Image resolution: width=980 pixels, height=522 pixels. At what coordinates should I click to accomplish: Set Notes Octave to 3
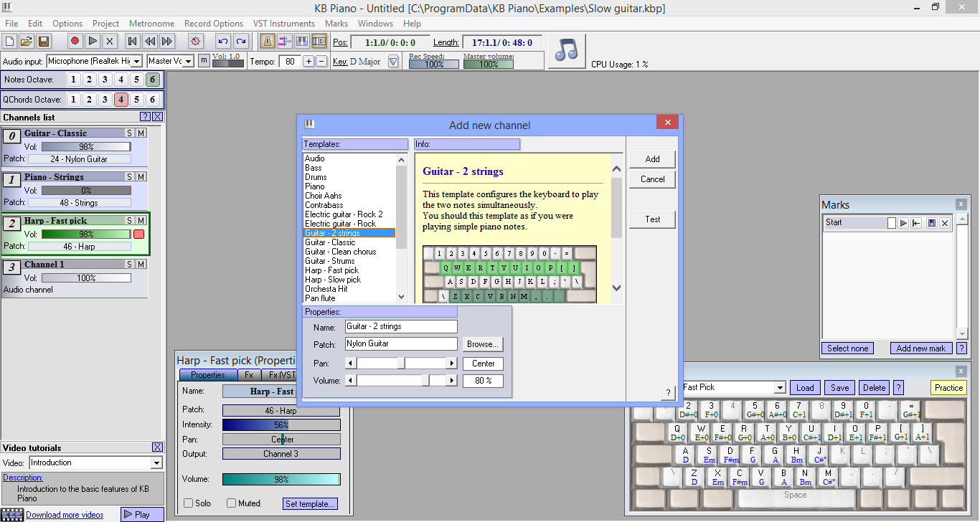click(x=105, y=80)
